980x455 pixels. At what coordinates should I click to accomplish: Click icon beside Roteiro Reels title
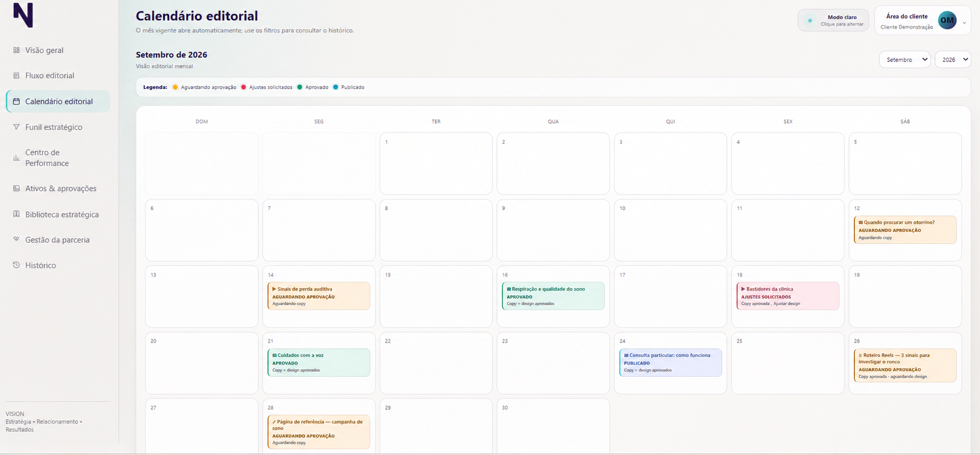click(x=860, y=355)
